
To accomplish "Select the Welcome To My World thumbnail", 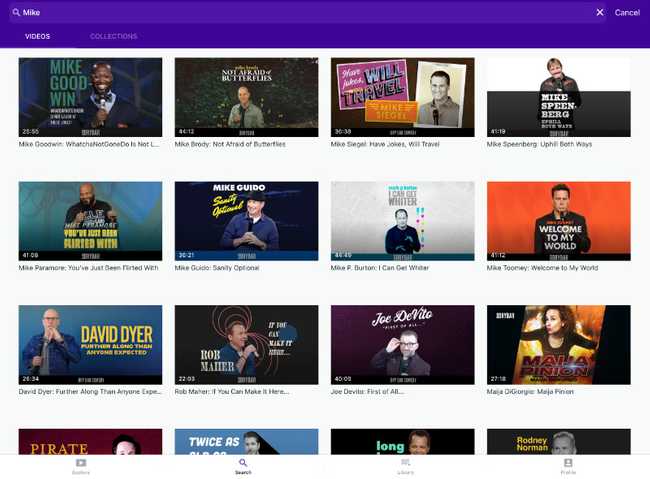I will 559,221.
